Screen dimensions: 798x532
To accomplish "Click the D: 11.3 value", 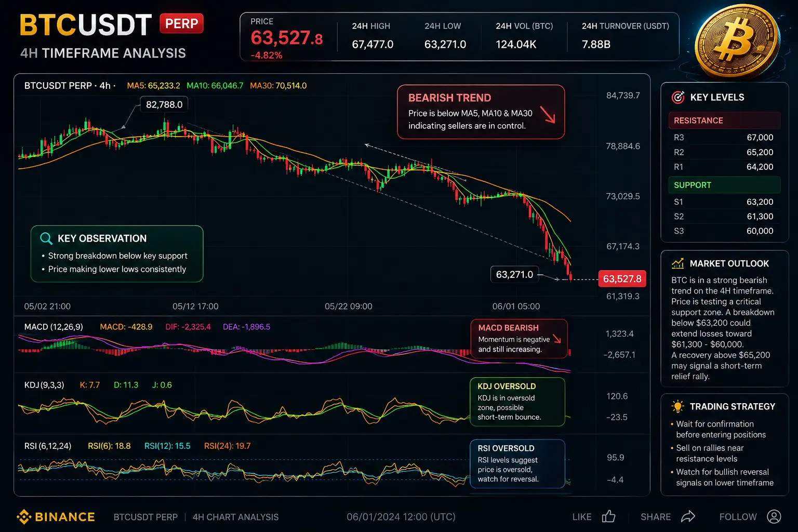I will pyautogui.click(x=126, y=385).
